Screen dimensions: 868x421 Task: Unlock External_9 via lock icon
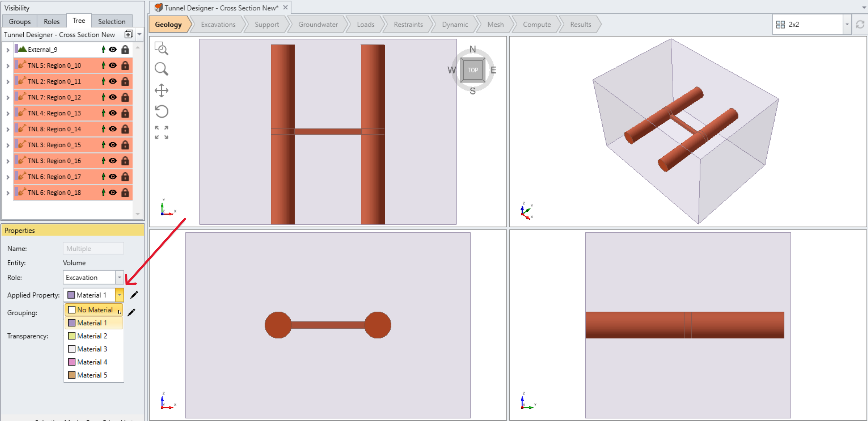(125, 49)
